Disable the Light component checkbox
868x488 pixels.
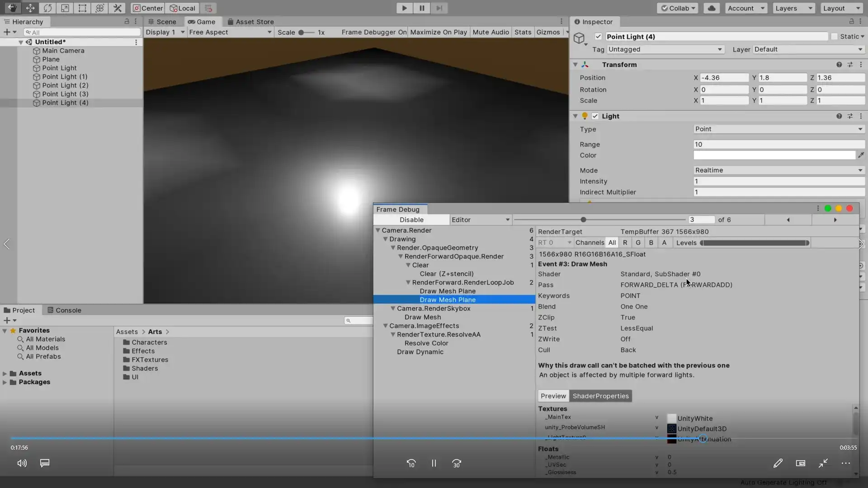coord(595,116)
